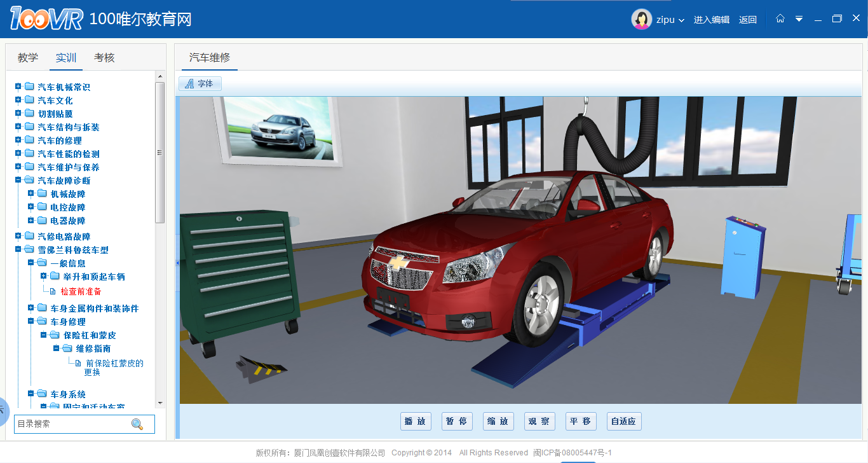Click the down-triangle menu icon beside home
Screen dimensions: 868x463
pyautogui.click(x=799, y=19)
